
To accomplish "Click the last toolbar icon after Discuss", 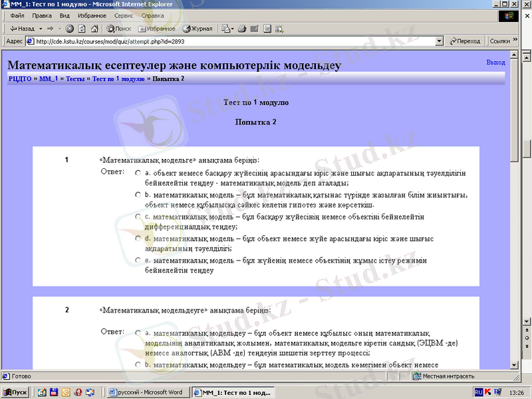I will [279, 29].
